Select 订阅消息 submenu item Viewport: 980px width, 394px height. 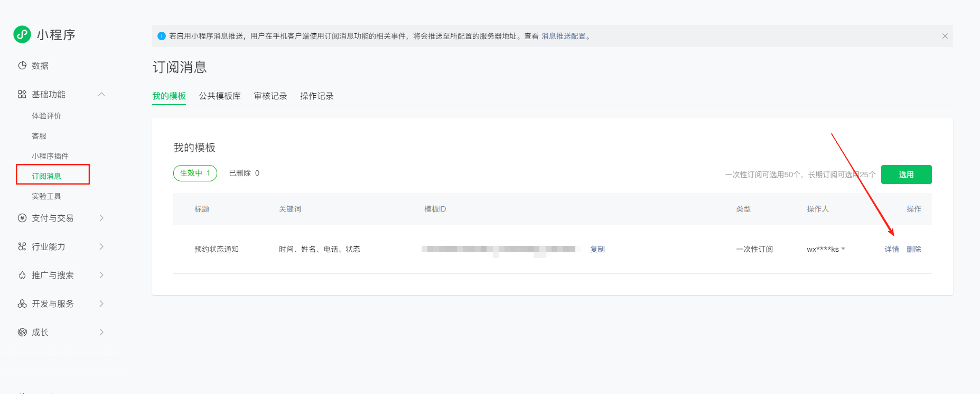(x=46, y=176)
